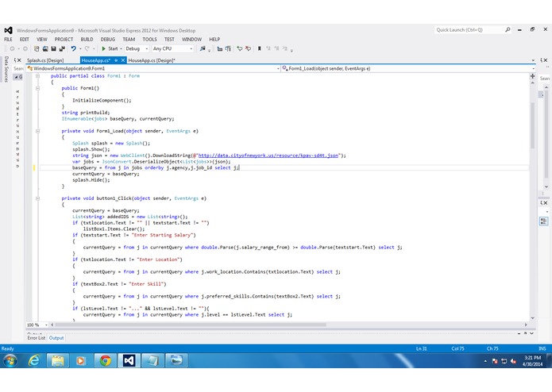552x392 pixels.
Task: Click the Redo arrow icon
Action: (87, 48)
